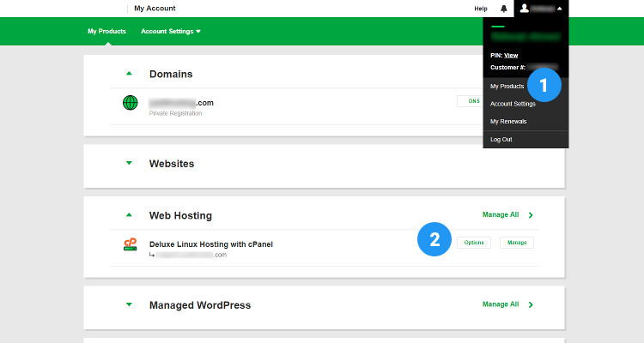Open the Account Settings dropdown in green bar
This screenshot has width=644, height=343.
click(x=171, y=31)
